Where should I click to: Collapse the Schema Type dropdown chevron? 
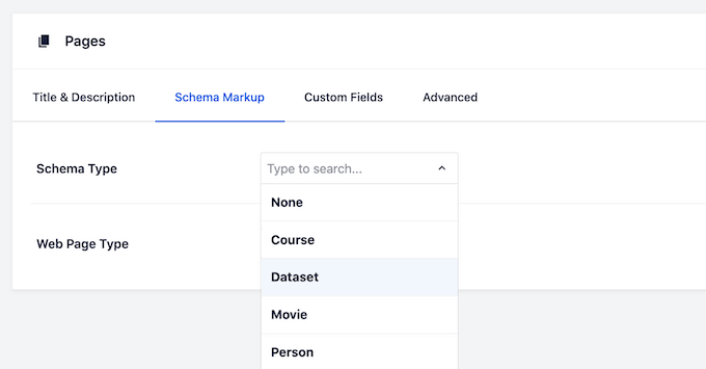pos(442,168)
